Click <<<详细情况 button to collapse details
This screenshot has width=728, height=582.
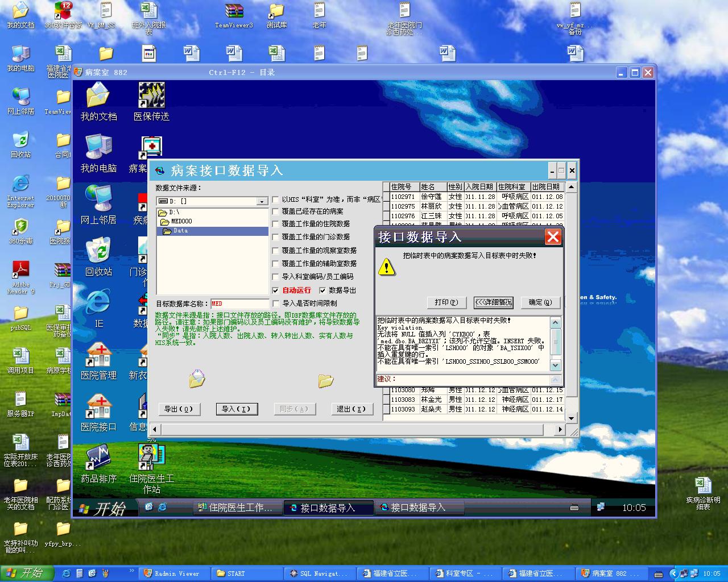click(x=493, y=302)
